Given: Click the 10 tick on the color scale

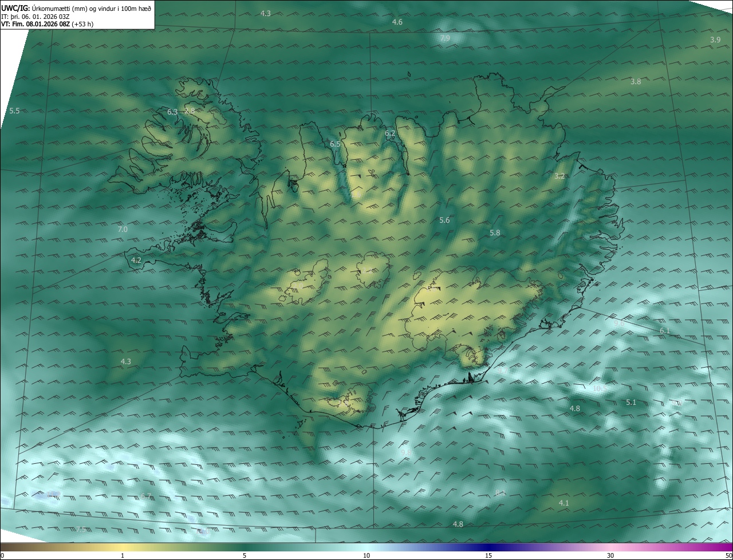Looking at the screenshot, I should [366, 555].
